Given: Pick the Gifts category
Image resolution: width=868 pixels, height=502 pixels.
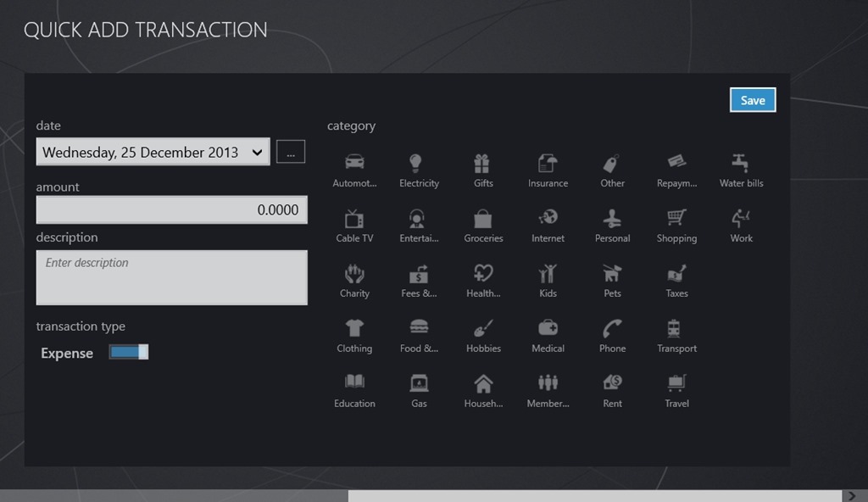Looking at the screenshot, I should (481, 163).
